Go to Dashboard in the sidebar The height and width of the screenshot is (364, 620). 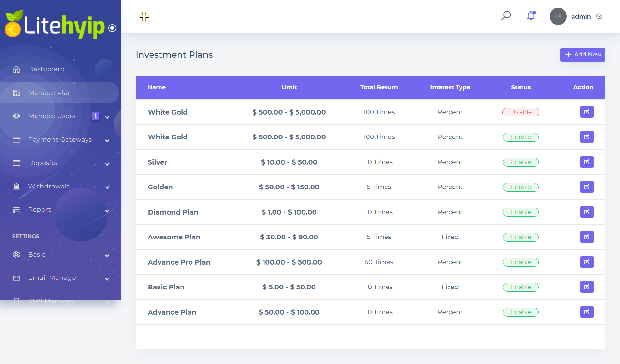46,69
